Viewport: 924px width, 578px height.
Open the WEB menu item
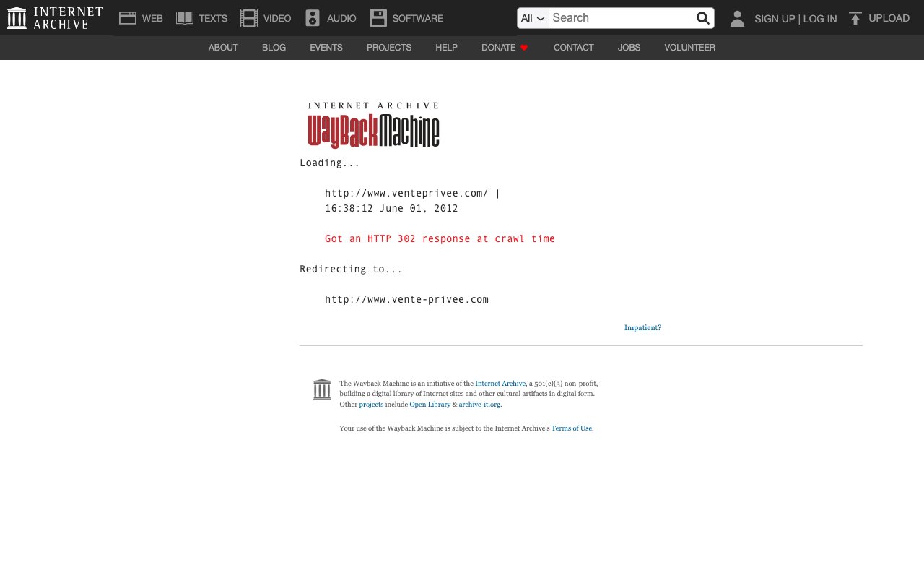[x=152, y=18]
